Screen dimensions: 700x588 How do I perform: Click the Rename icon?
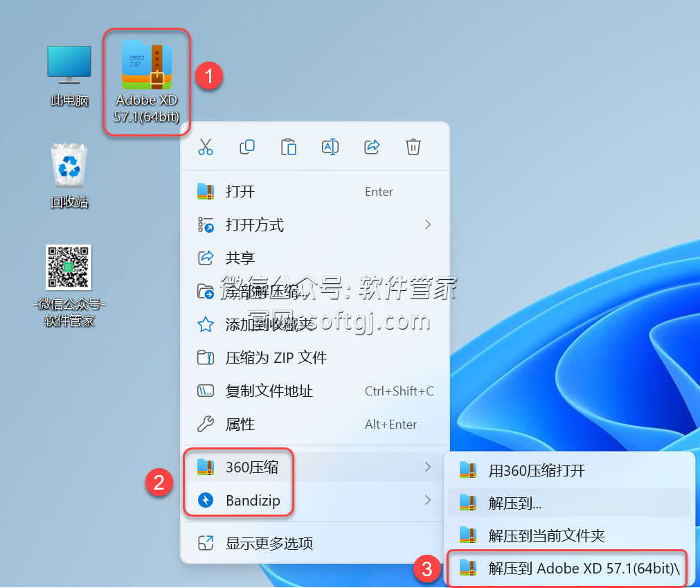330,147
